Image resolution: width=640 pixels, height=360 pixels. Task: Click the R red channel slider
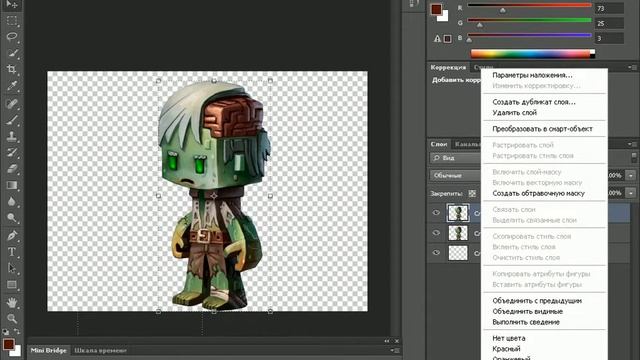click(x=502, y=10)
